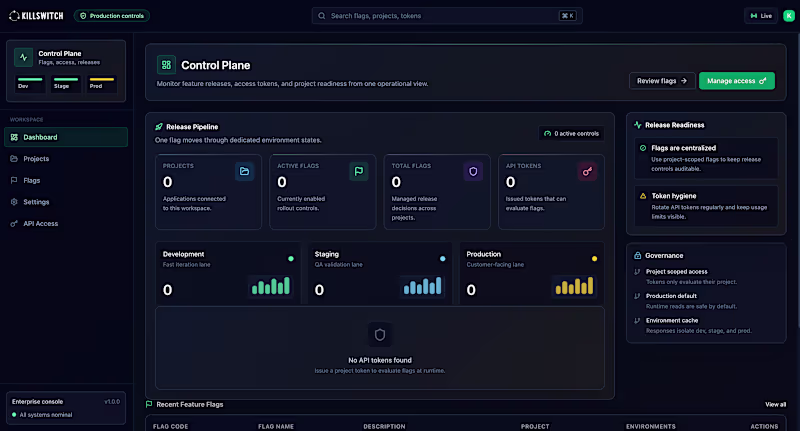This screenshot has width=800, height=431.
Task: Click the ⌘K shortcut hint
Action: [x=567, y=16]
